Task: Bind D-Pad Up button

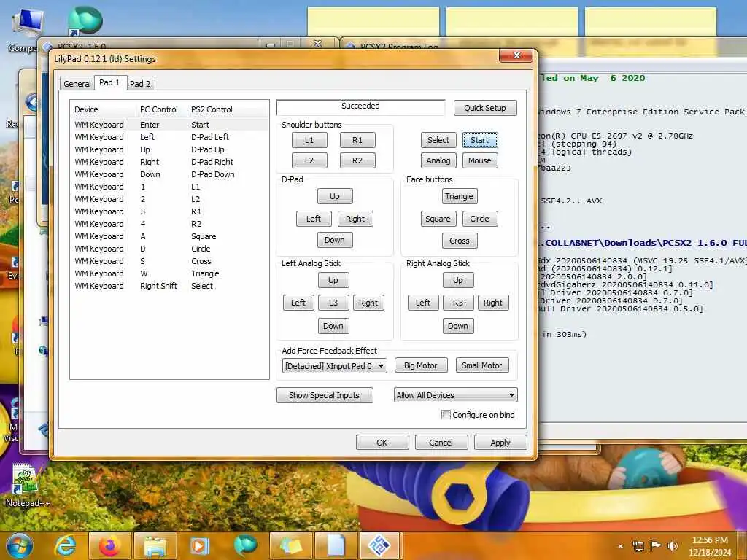Action: pyautogui.click(x=335, y=196)
